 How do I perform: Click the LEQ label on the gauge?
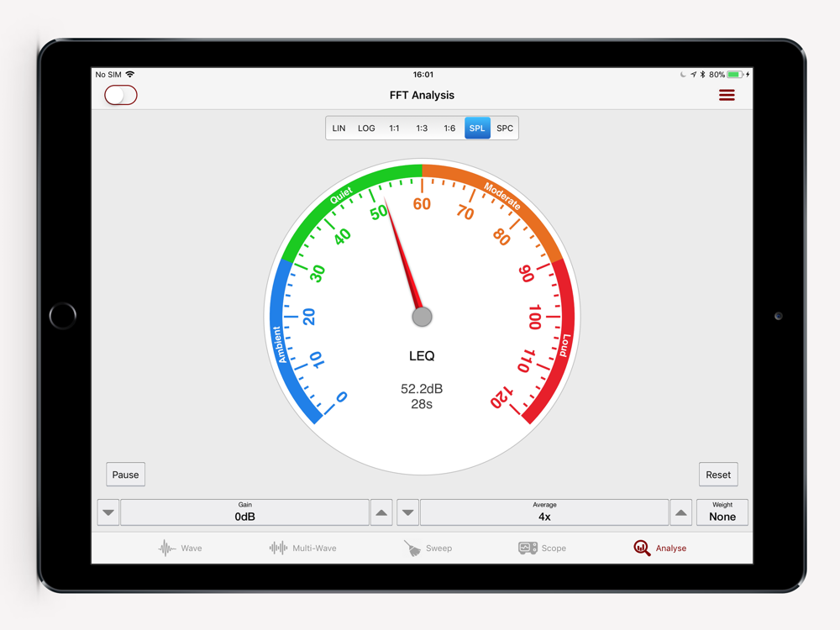click(x=422, y=355)
